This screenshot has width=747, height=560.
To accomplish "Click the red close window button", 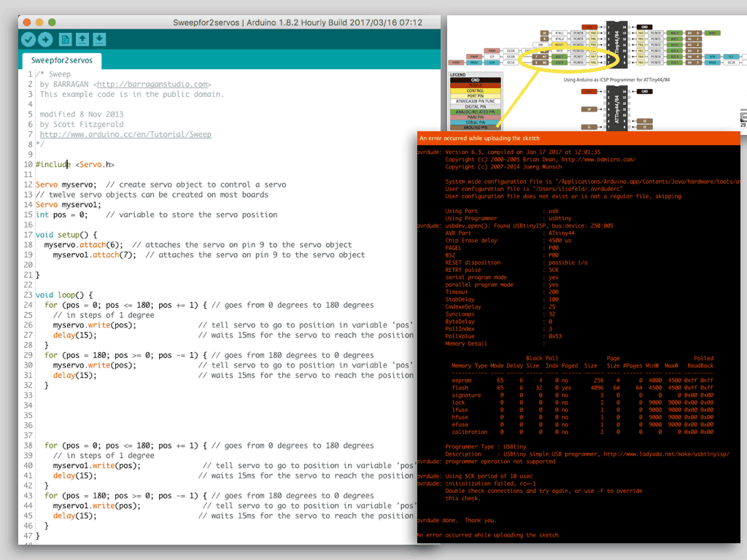I will tap(27, 23).
